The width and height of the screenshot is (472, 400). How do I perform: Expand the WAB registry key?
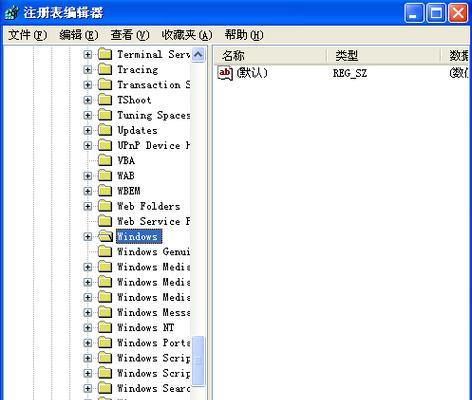(x=87, y=176)
